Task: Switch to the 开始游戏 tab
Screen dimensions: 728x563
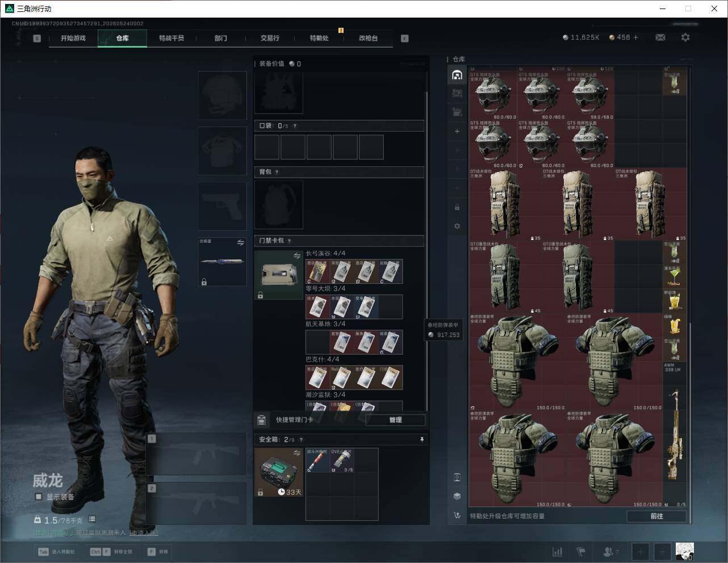Action: (x=73, y=38)
